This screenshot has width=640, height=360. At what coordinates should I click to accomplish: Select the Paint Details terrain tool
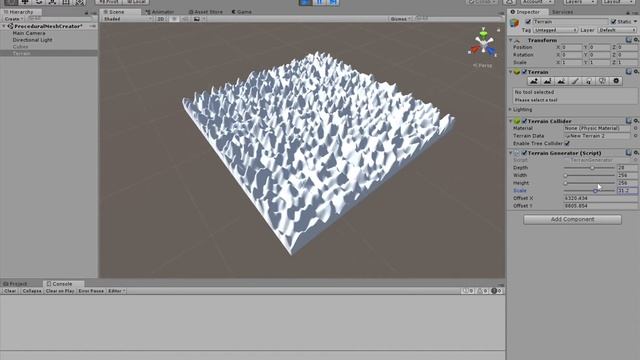tap(602, 81)
